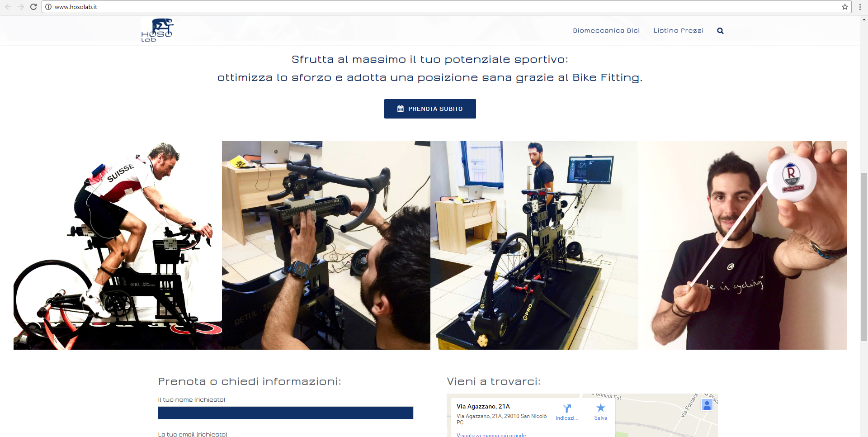Open the site search magnifier icon
Screen dimensions: 868x437
point(720,31)
